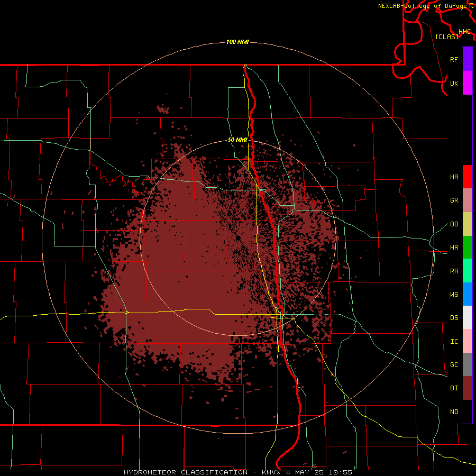Image resolution: width=476 pixels, height=476 pixels.
Task: Select the IC light pink legend swatch
Action: pos(467,341)
